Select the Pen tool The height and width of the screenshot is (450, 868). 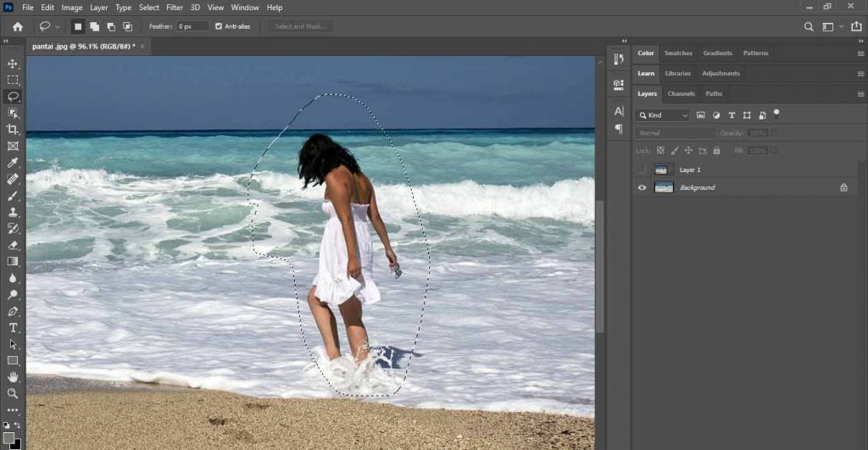click(x=13, y=311)
